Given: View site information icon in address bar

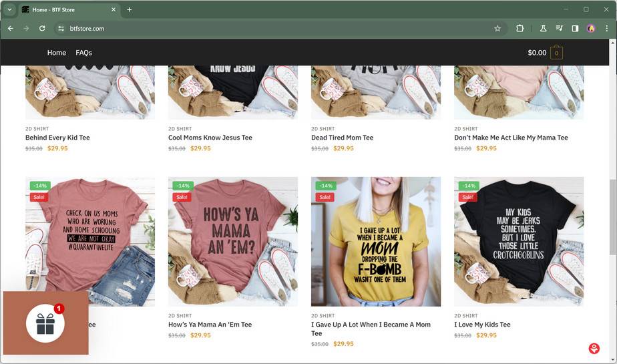Looking at the screenshot, I should click(x=61, y=28).
